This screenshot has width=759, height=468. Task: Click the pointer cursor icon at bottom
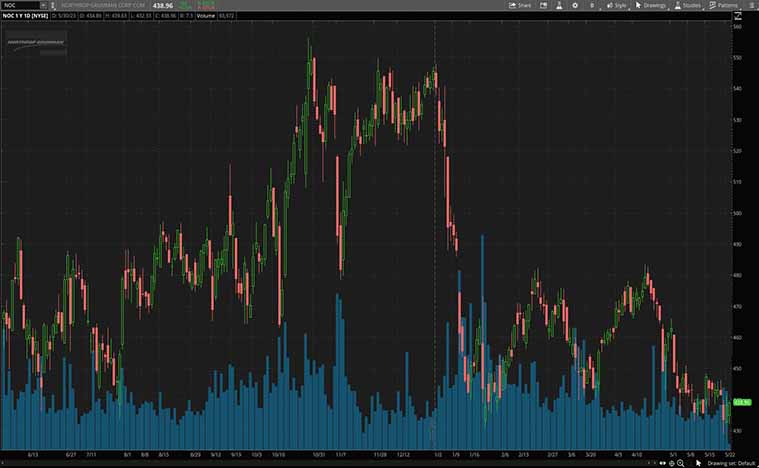click(x=698, y=464)
